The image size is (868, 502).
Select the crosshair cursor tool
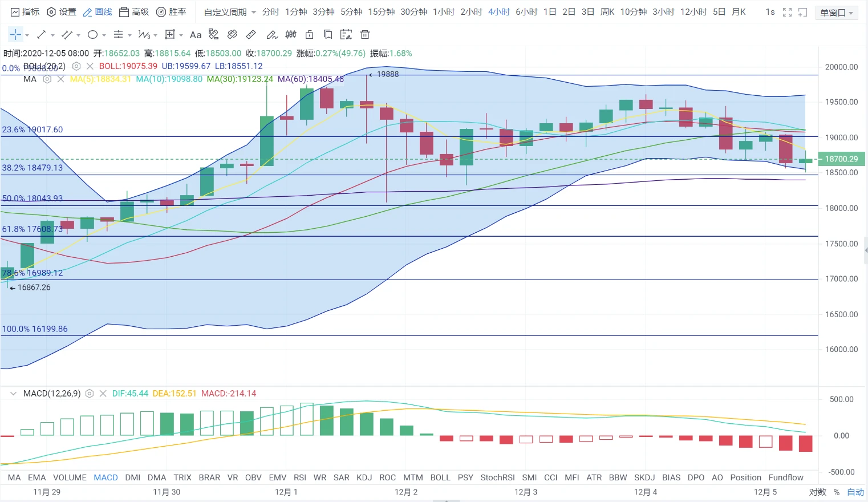[x=15, y=35]
